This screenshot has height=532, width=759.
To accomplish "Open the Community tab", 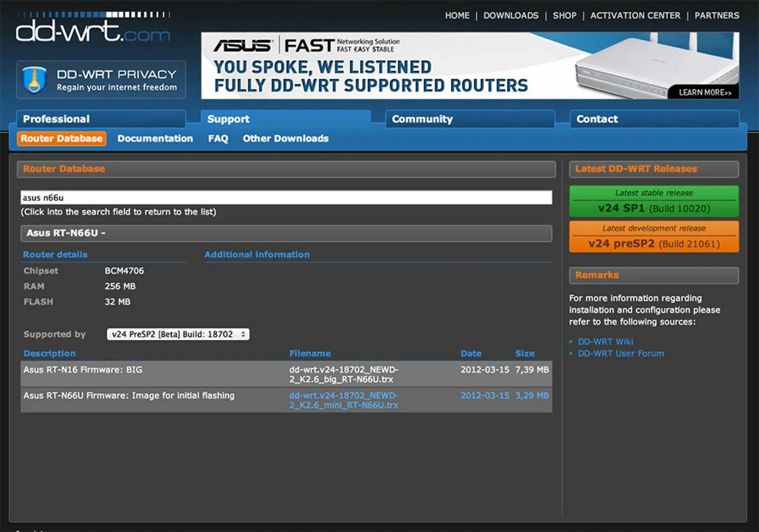I will coord(470,119).
